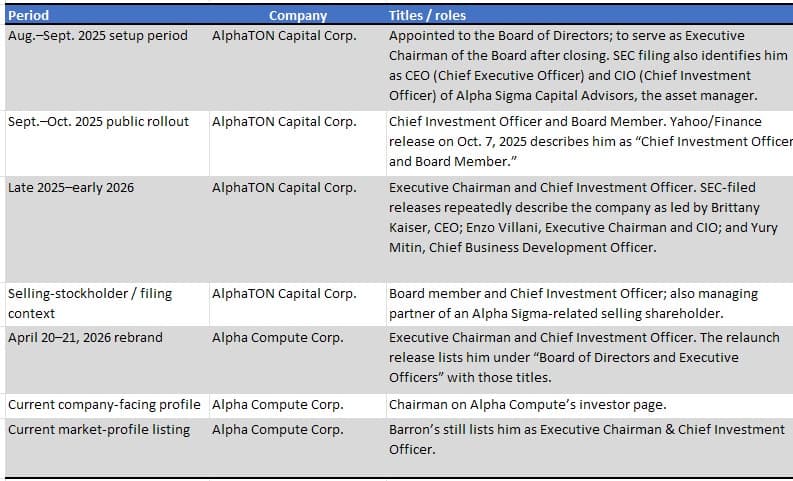Viewport: 793px width, 481px height.
Task: Click the Sept.–Oct. 2025 public rollout cell
Action: pos(107,143)
